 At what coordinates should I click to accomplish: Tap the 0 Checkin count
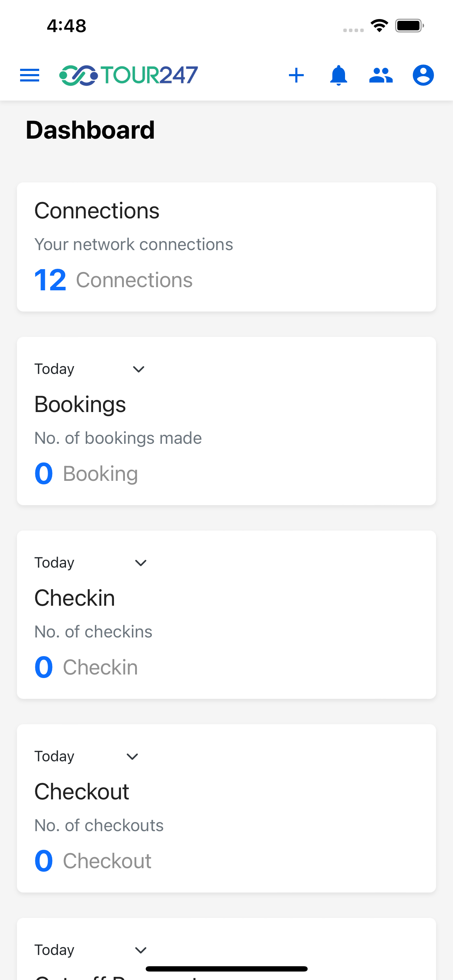coord(86,667)
